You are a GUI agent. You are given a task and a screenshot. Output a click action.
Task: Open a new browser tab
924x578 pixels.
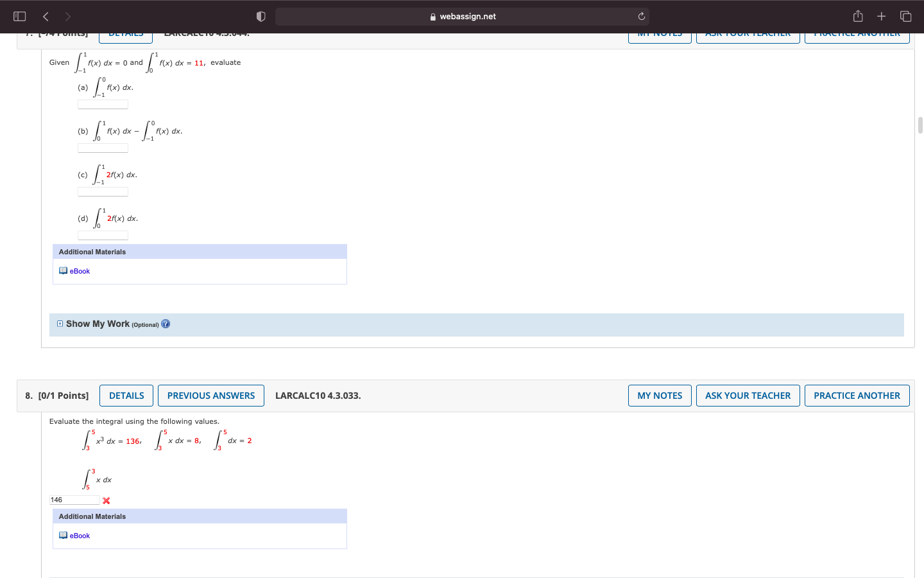pyautogui.click(x=882, y=16)
